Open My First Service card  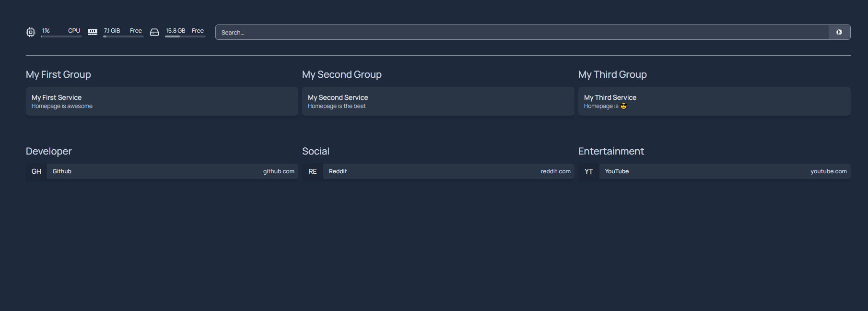(162, 101)
